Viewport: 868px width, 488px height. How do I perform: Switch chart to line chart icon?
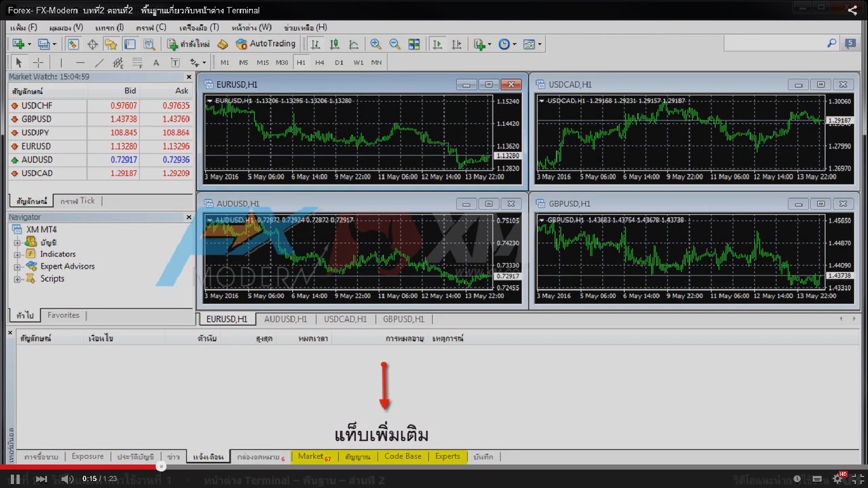tap(354, 44)
